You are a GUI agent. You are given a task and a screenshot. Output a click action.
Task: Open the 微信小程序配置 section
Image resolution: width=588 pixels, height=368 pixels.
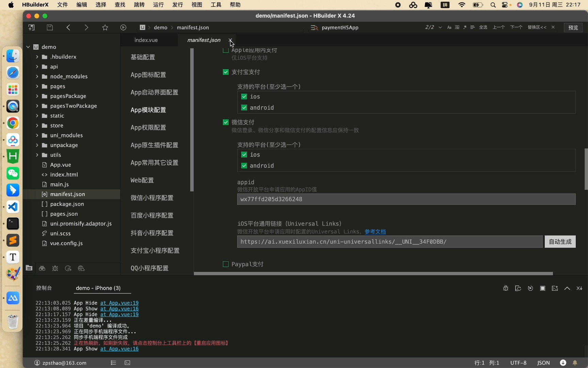click(152, 198)
